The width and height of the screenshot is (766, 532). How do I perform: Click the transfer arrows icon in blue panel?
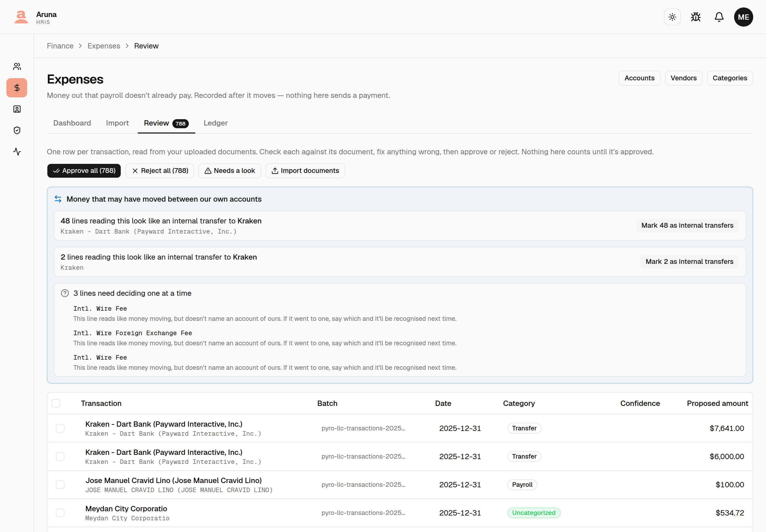58,199
